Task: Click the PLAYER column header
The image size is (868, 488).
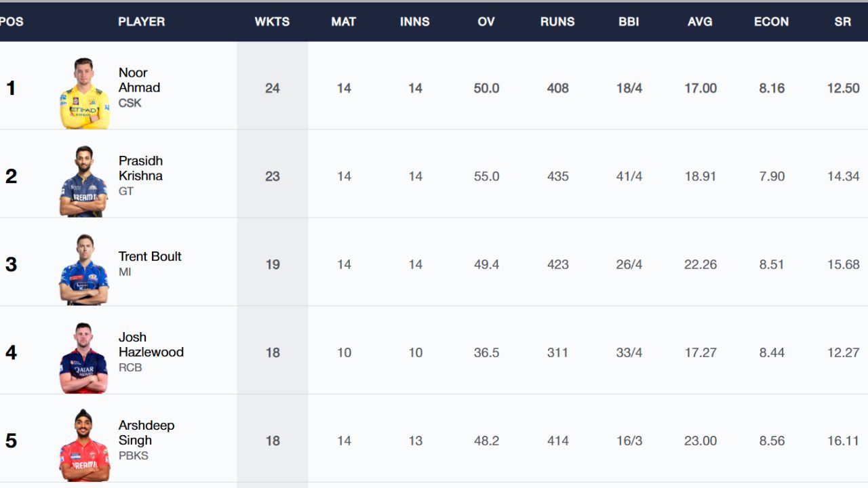Action: tap(141, 22)
